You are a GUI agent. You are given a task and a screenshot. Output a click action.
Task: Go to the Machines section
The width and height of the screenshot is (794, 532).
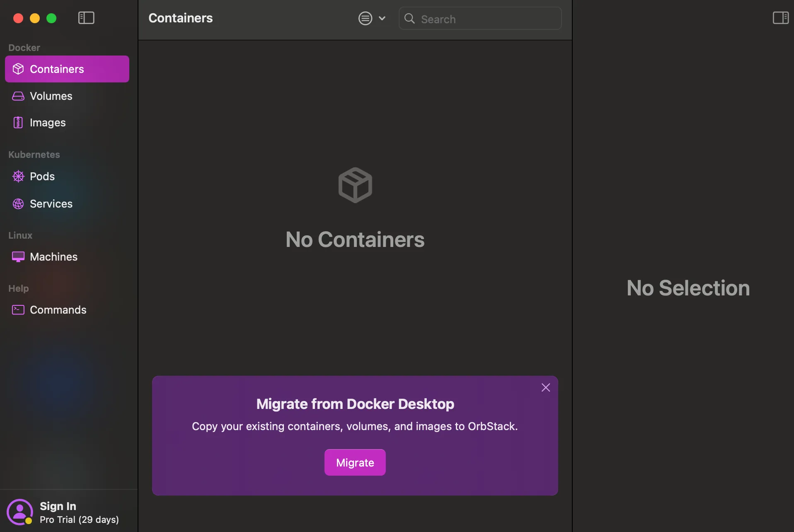tap(53, 257)
